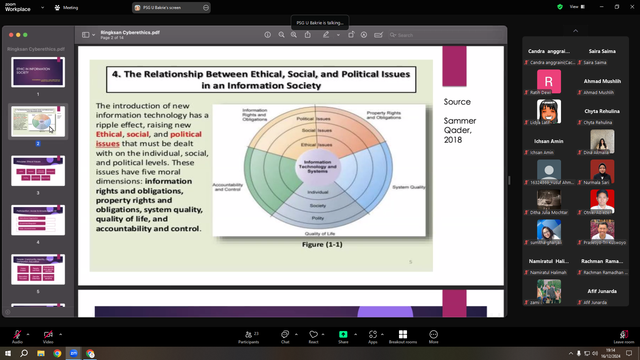Open Breakout rooms
The height and width of the screenshot is (360, 640).
[403, 337]
